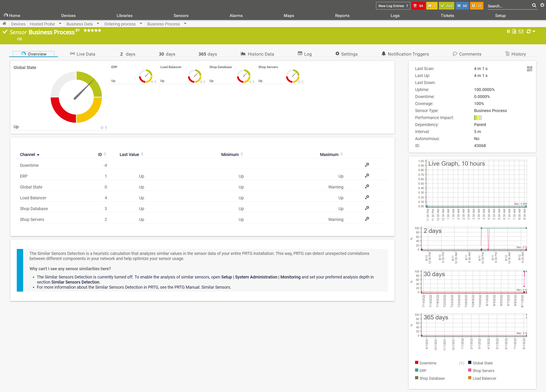
Task: Open the Settings tab
Action: click(348, 53)
